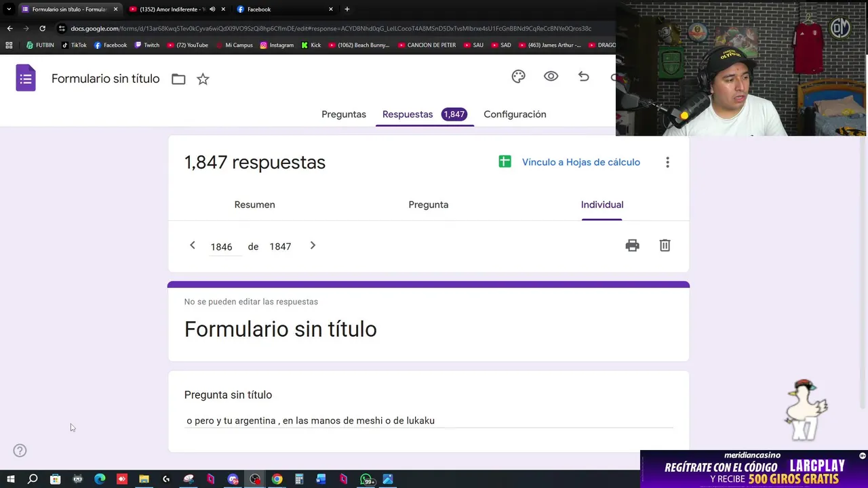View site information icon in address bar
This screenshot has width=868, height=488.
point(62,28)
